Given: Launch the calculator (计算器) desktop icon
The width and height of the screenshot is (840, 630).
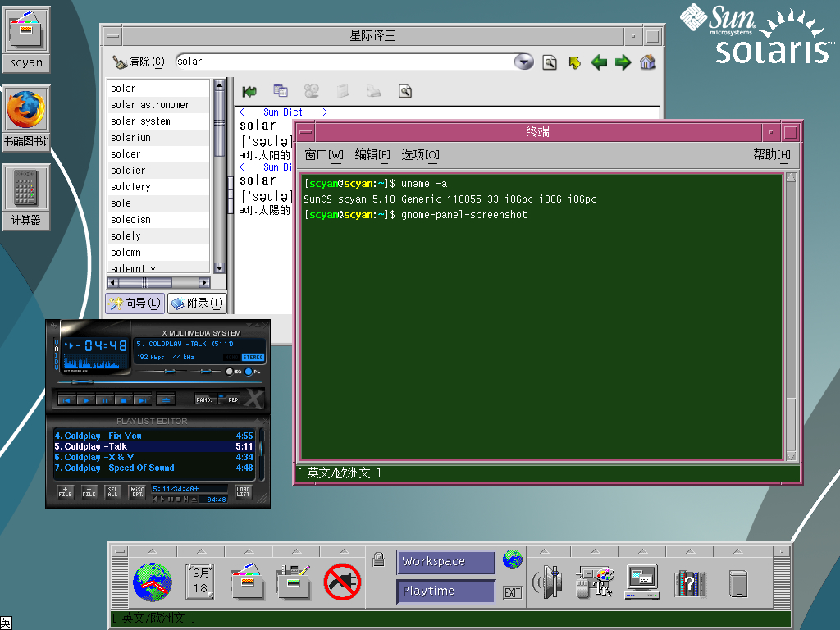Looking at the screenshot, I should click(25, 189).
